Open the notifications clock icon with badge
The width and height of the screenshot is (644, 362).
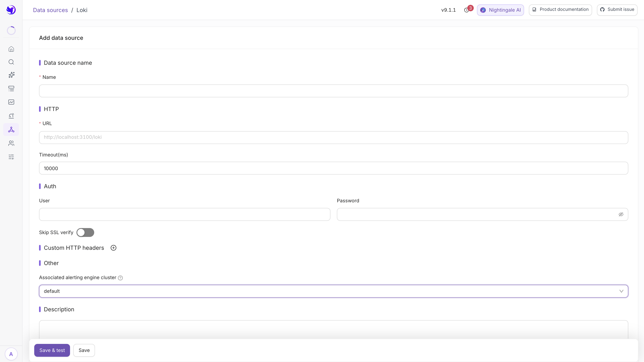click(x=467, y=10)
